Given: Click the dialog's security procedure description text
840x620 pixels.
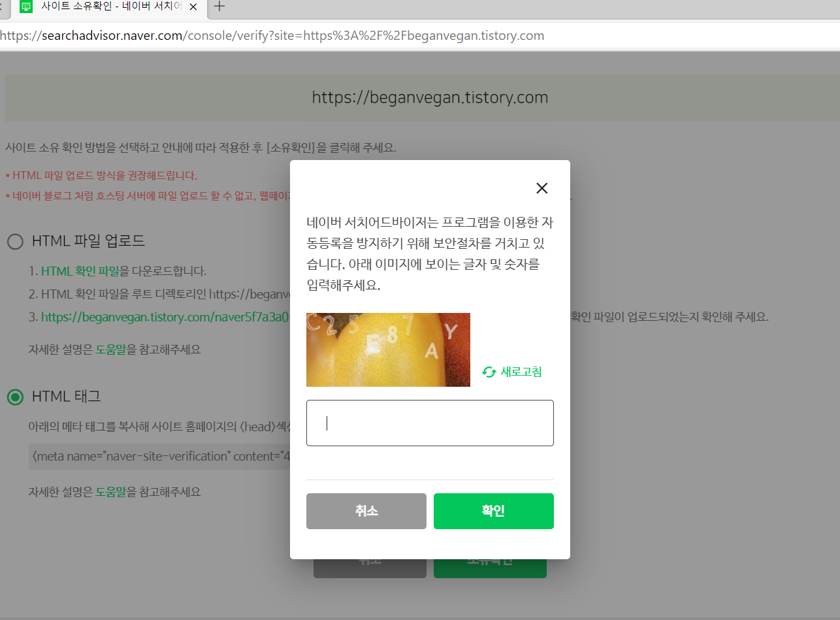Looking at the screenshot, I should click(x=430, y=253).
